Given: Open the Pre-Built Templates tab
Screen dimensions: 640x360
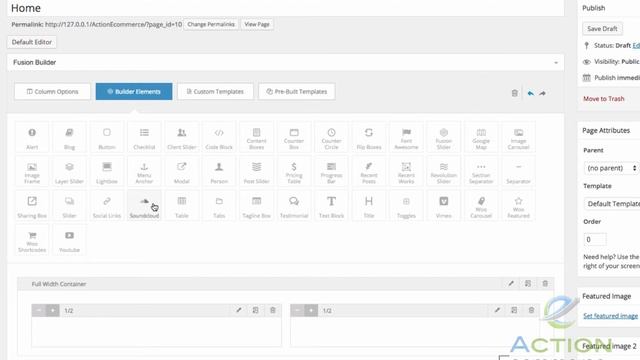Looking at the screenshot, I should coord(297,91).
